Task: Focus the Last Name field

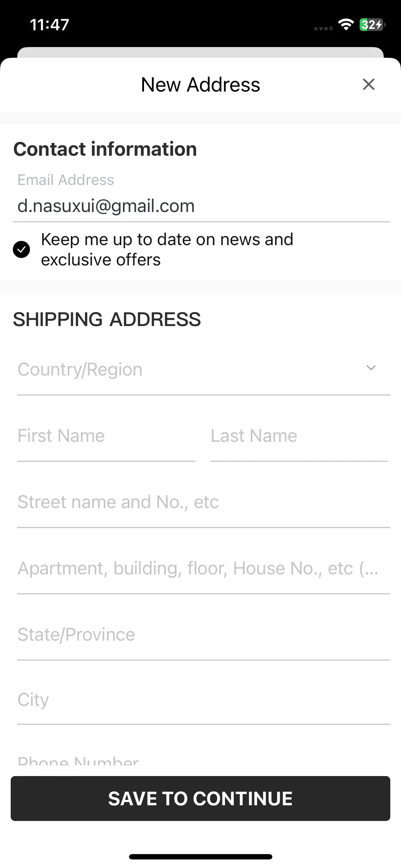Action: coord(299,436)
